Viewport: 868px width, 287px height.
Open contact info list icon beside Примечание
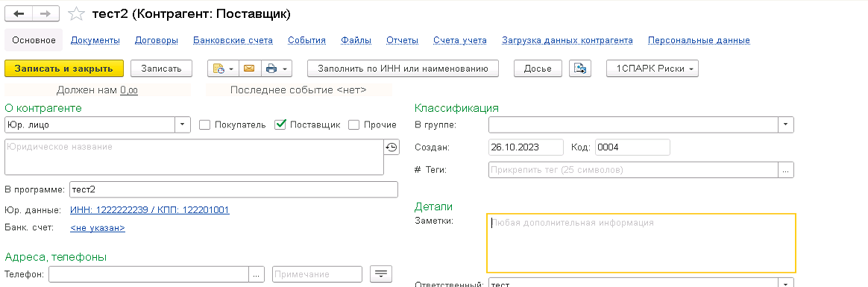[x=380, y=274]
